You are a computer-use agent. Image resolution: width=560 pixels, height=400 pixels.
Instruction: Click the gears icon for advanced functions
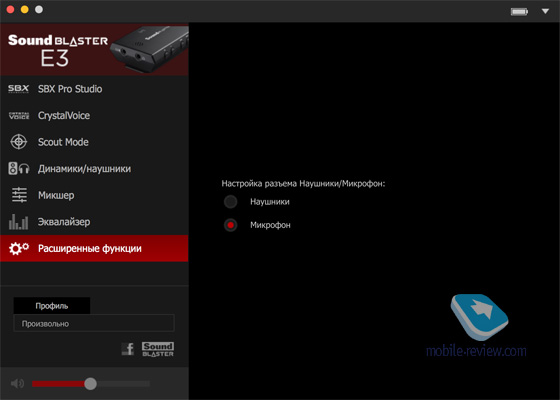point(19,248)
